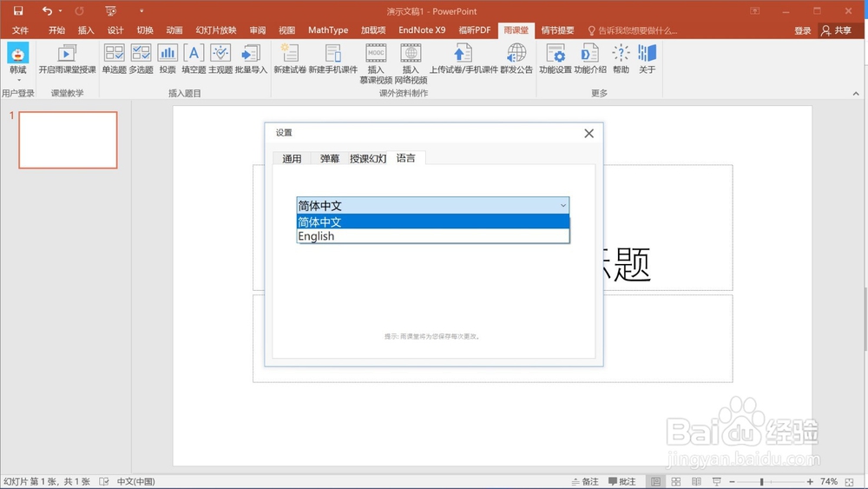The height and width of the screenshot is (489, 868).
Task: Click 批注 comments button in status bar
Action: click(x=622, y=482)
